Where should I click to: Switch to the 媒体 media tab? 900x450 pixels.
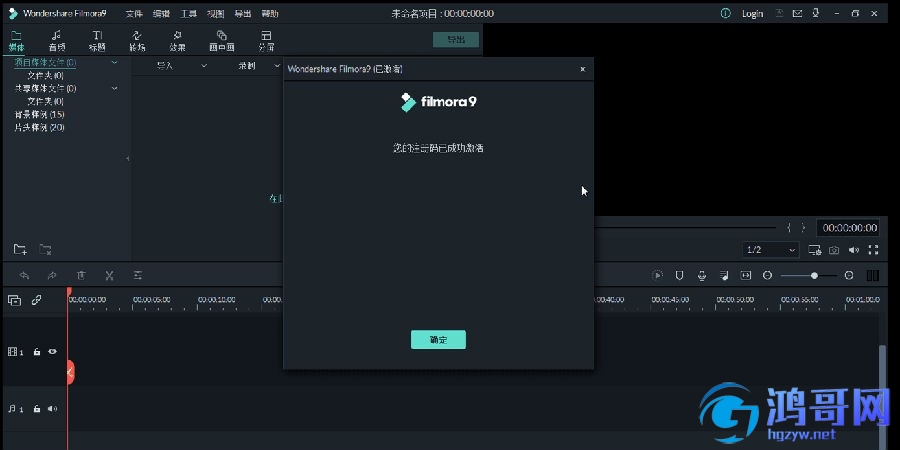pyautogui.click(x=17, y=41)
